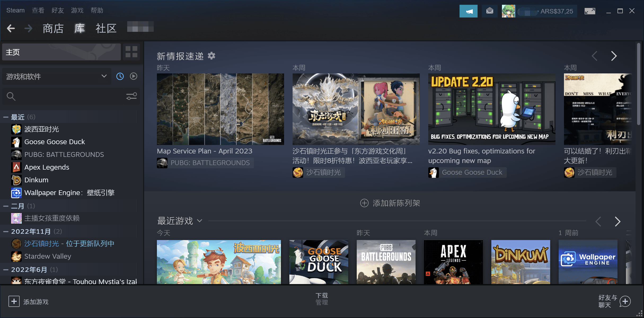Open Map Service Plan news thumbnail

[220, 109]
